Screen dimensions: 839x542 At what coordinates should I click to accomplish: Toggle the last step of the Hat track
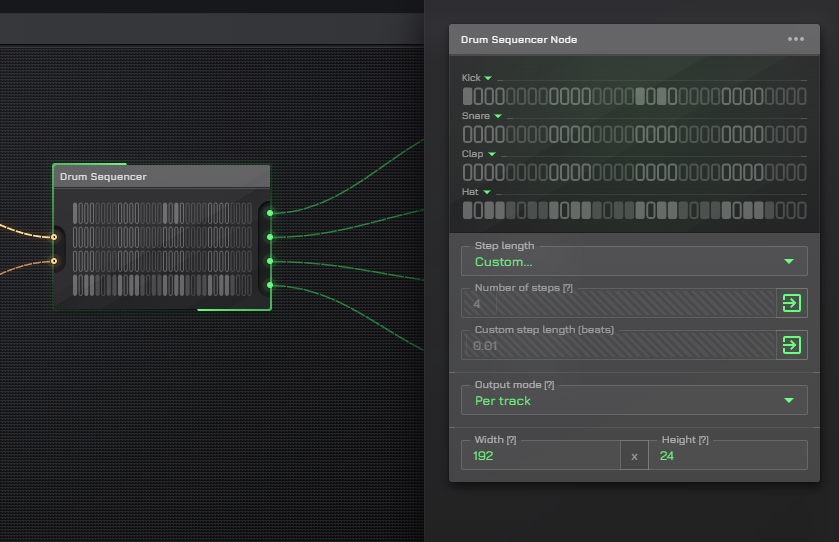click(800, 210)
